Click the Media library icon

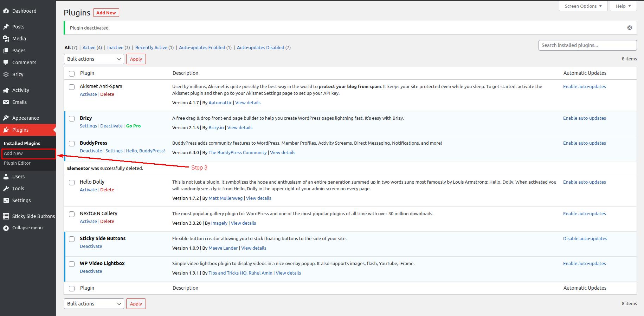point(6,39)
